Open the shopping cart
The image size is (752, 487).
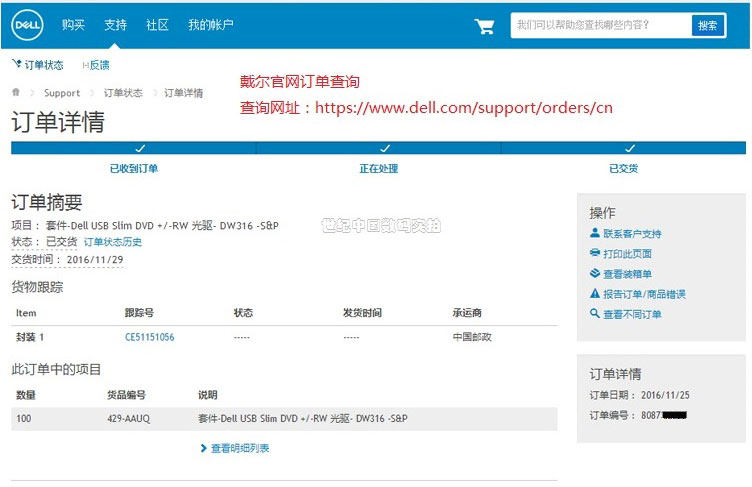pyautogui.click(x=484, y=26)
